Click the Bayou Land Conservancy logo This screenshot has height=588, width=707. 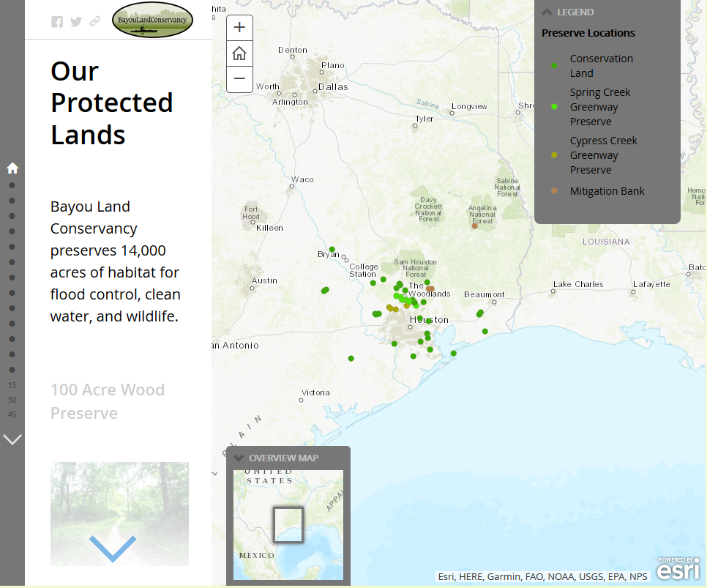coord(152,20)
